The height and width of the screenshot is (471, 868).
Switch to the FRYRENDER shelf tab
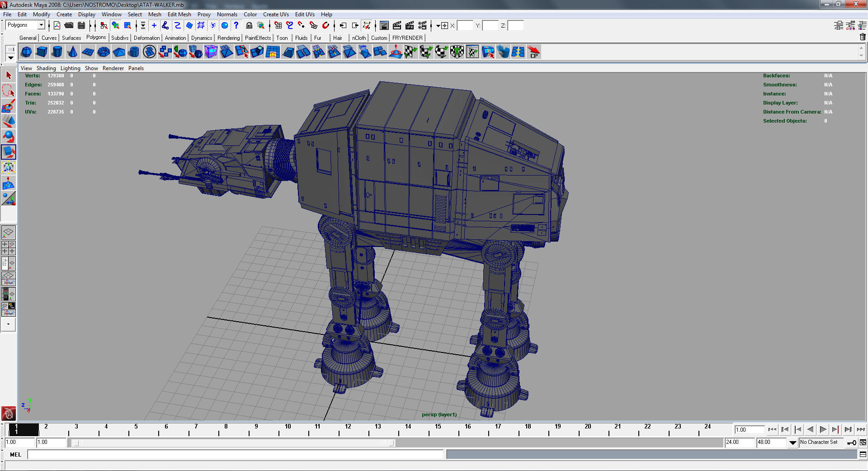407,38
